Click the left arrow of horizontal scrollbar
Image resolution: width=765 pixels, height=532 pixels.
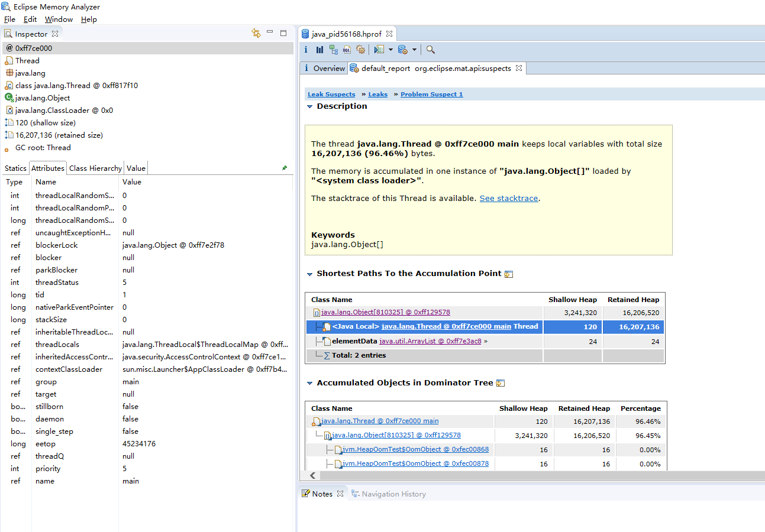(x=312, y=475)
